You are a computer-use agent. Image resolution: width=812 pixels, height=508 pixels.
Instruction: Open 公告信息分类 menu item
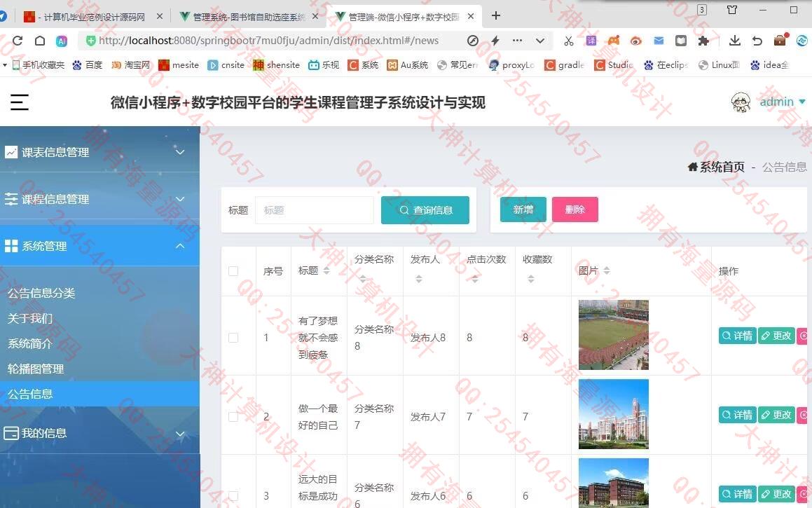tap(41, 293)
